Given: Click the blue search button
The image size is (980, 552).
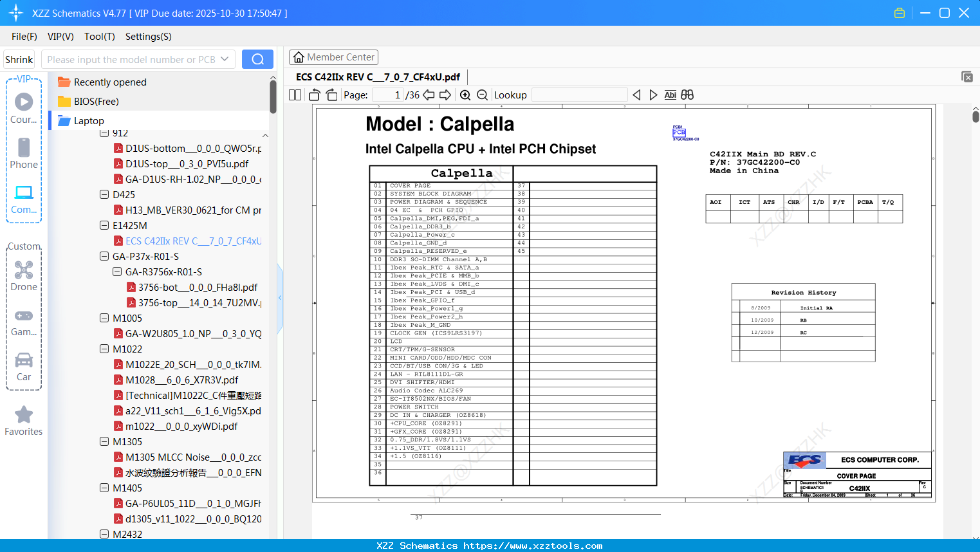Looking at the screenshot, I should 257,59.
